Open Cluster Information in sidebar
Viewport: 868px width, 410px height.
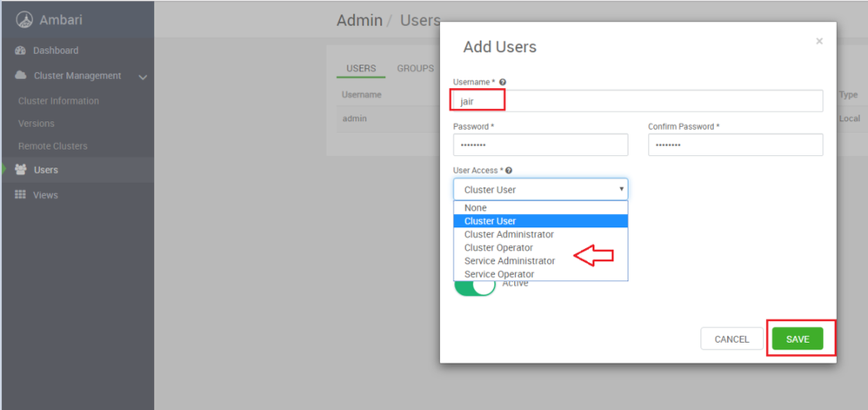[x=58, y=101]
